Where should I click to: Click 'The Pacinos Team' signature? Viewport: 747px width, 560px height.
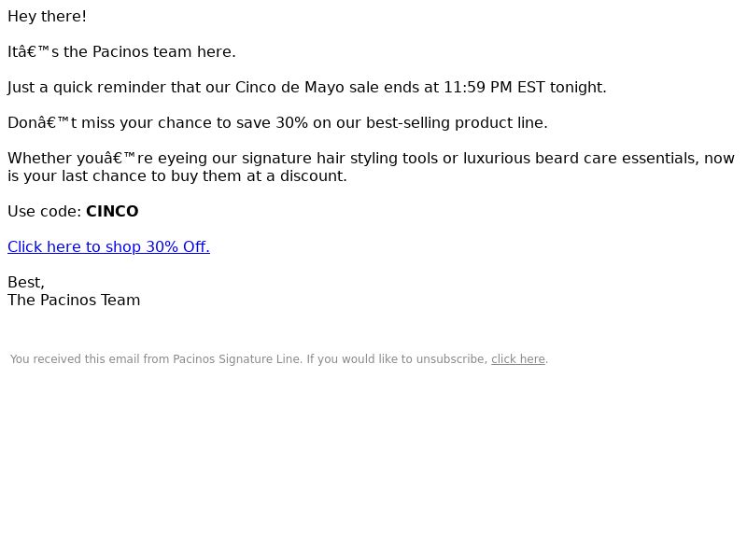[x=74, y=300]
